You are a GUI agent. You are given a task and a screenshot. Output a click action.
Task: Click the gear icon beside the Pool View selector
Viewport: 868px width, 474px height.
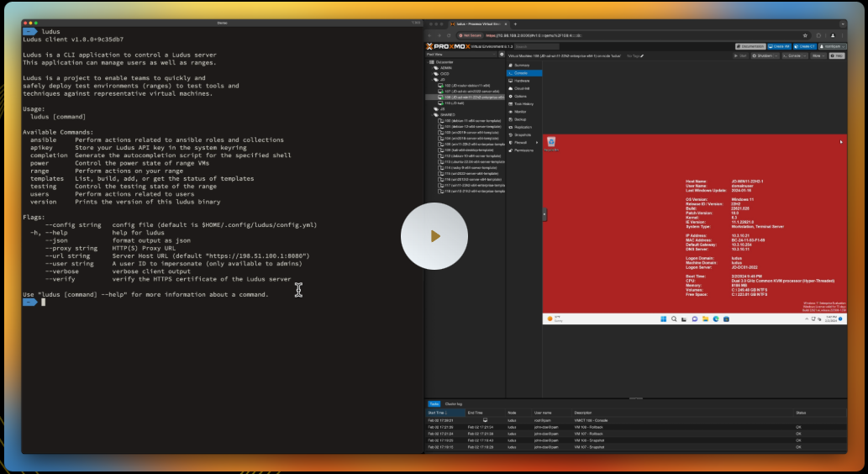click(502, 55)
